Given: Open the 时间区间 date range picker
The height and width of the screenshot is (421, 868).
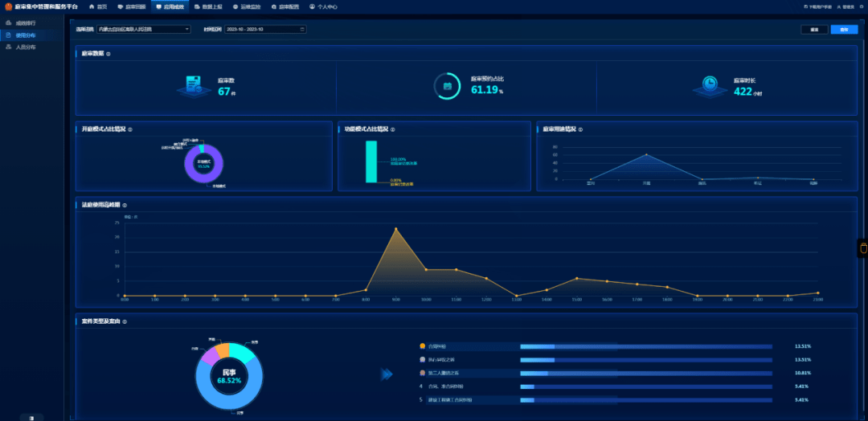Looking at the screenshot, I should [x=266, y=29].
